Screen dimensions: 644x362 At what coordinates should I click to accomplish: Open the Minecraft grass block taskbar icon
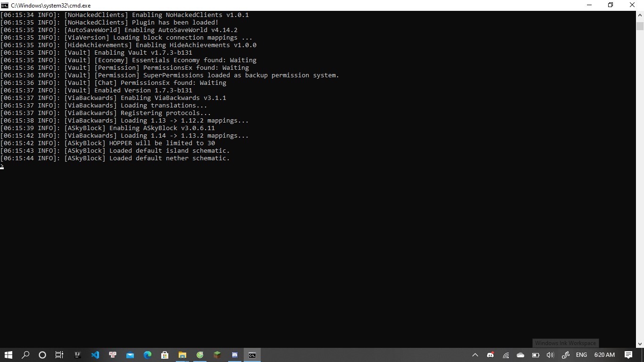click(x=217, y=355)
